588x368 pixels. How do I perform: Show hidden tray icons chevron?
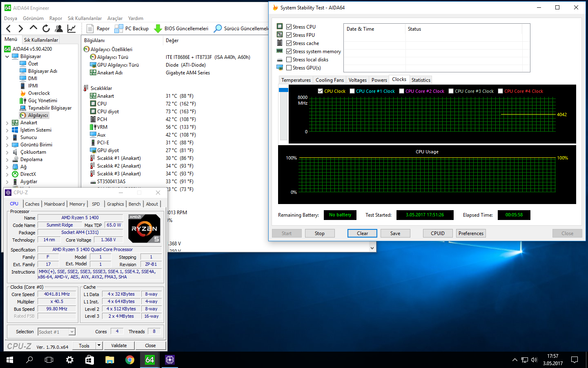click(514, 360)
